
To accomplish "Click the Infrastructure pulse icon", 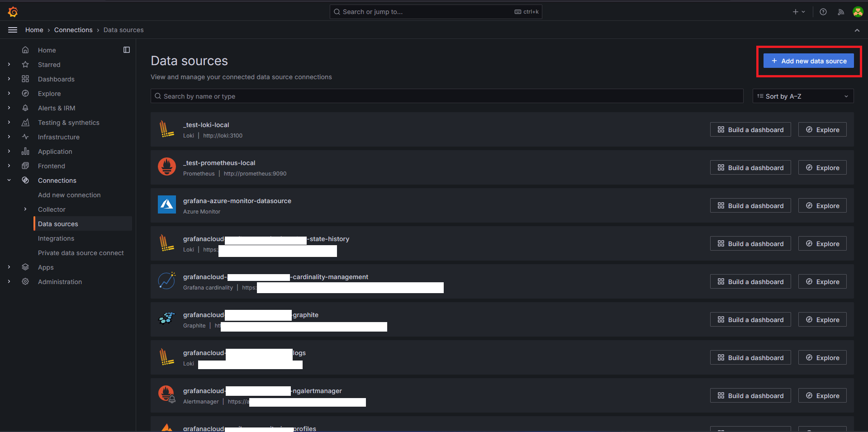I will pos(25,137).
